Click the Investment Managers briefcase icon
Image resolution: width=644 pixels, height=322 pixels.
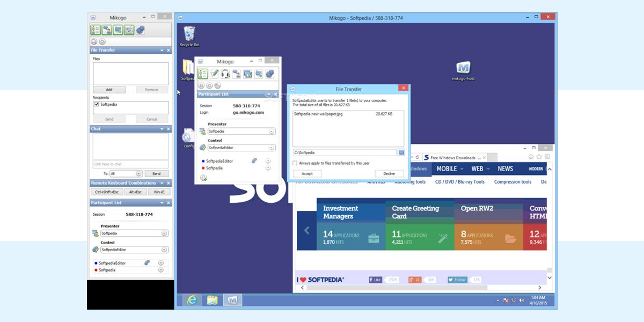point(374,238)
